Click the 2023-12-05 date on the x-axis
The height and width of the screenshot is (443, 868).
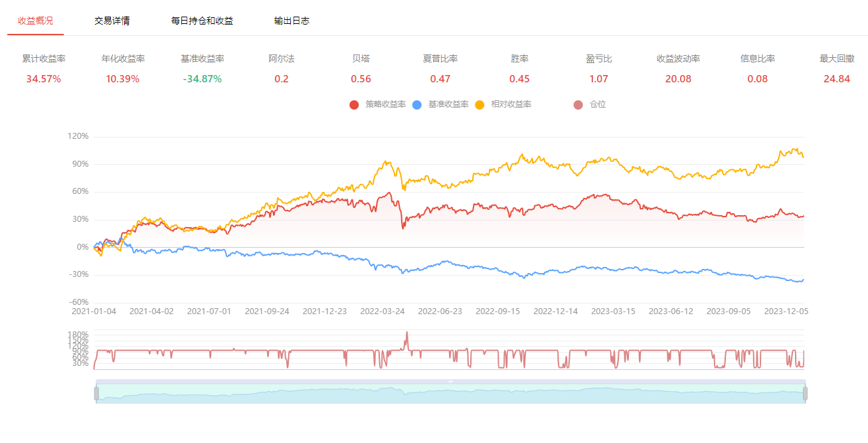tap(786, 311)
